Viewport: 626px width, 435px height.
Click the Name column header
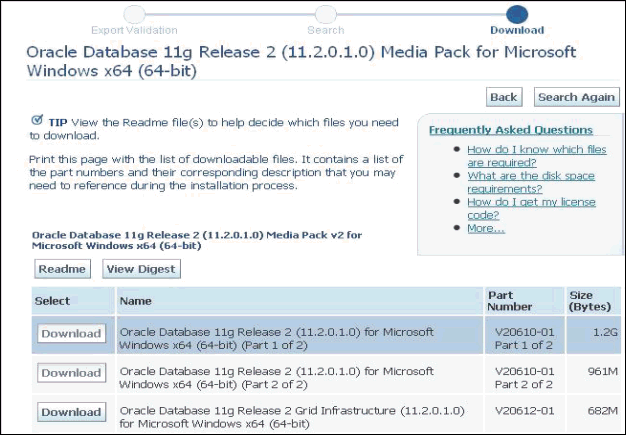(299, 301)
